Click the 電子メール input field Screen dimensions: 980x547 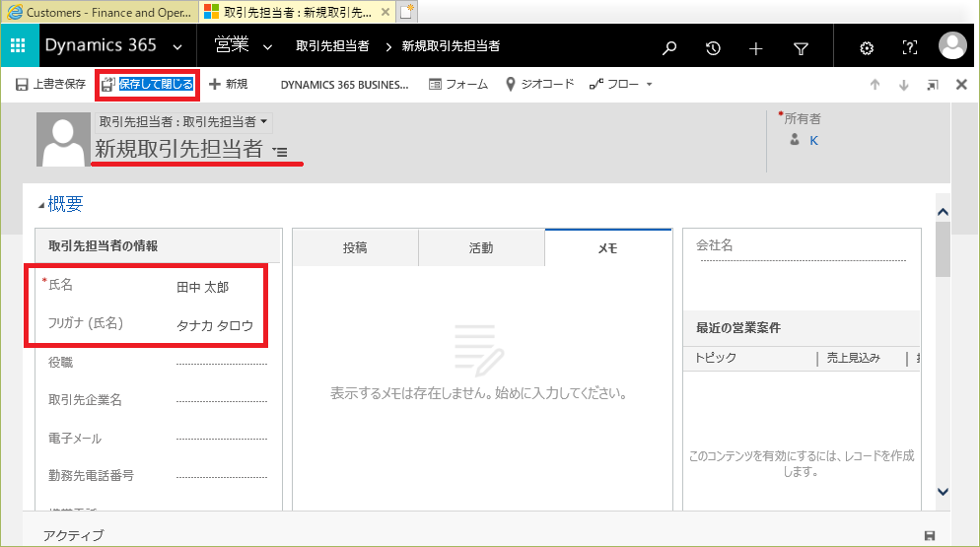(x=221, y=439)
